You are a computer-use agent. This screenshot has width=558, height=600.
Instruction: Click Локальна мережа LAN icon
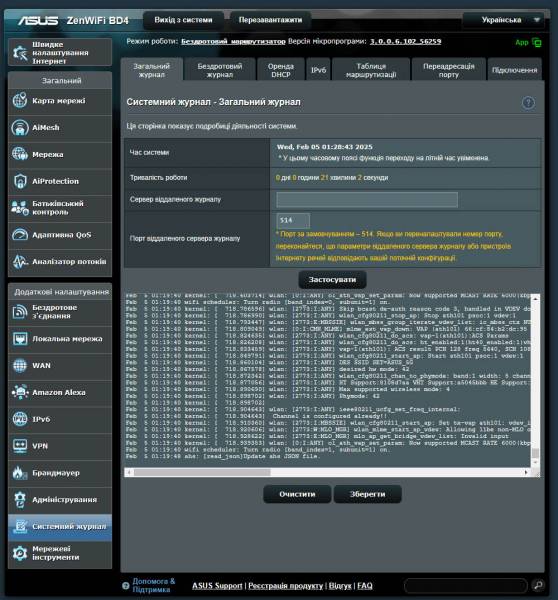pos(20,339)
